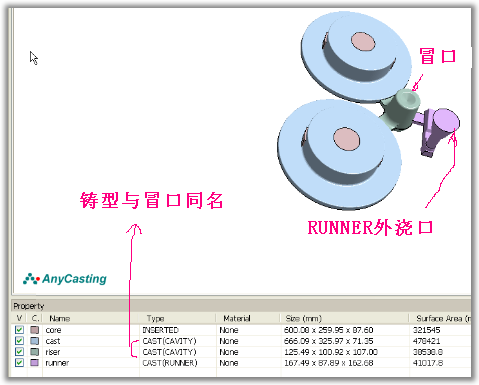Toggle visibility checkbox for cast row

[19, 341]
